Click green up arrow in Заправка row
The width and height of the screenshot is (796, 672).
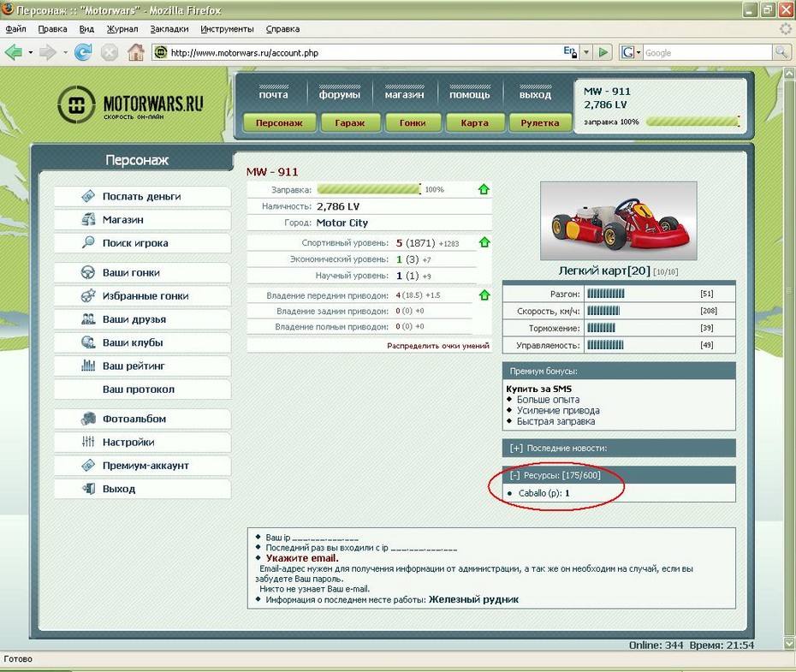(484, 189)
